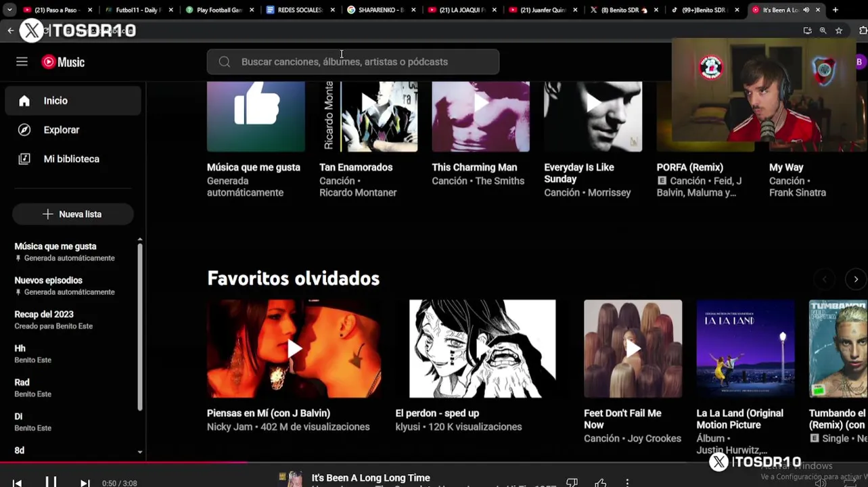Play Tan Enamorados thumbnail
The width and height of the screenshot is (868, 487).
368,116
